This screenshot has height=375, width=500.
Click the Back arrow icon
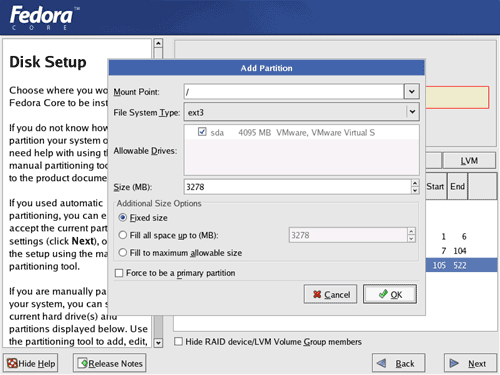(x=381, y=363)
